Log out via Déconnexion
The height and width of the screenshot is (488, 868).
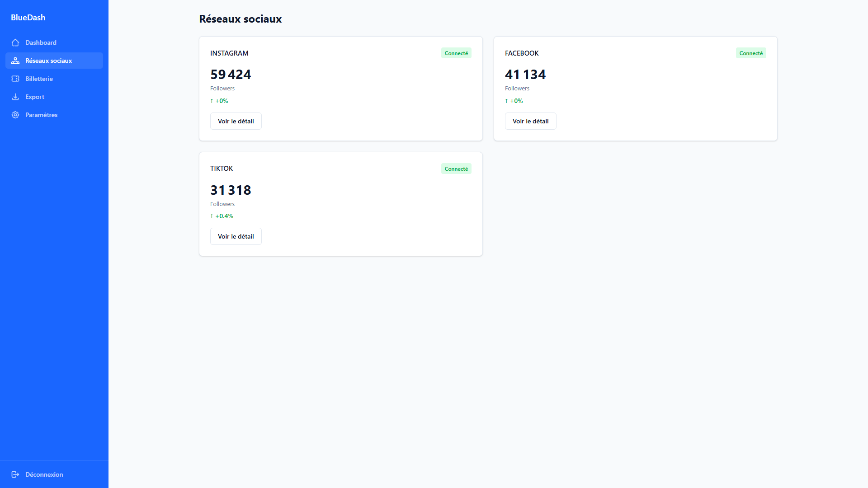[x=54, y=474]
